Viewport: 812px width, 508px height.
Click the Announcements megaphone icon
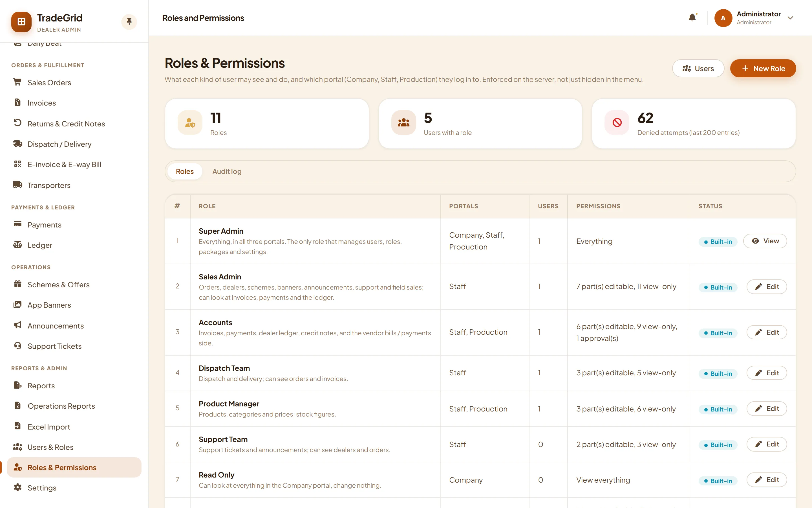(17, 325)
